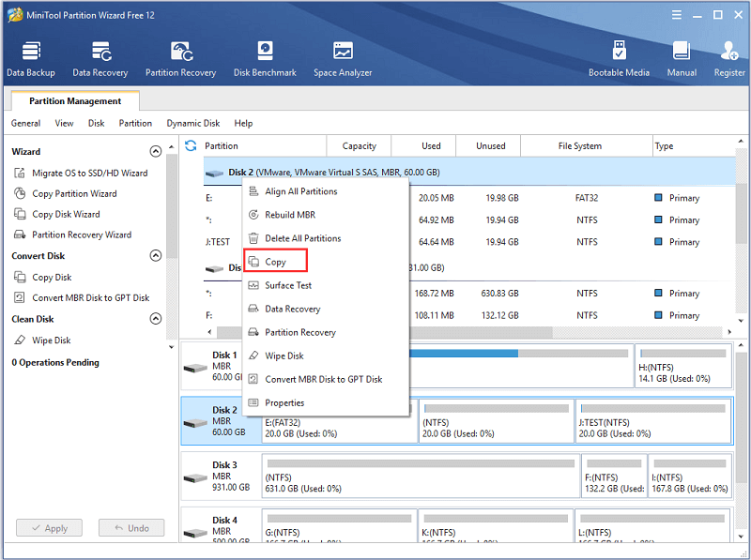751x560 pixels.
Task: Collapse the Convert Disk section
Action: tap(156, 255)
